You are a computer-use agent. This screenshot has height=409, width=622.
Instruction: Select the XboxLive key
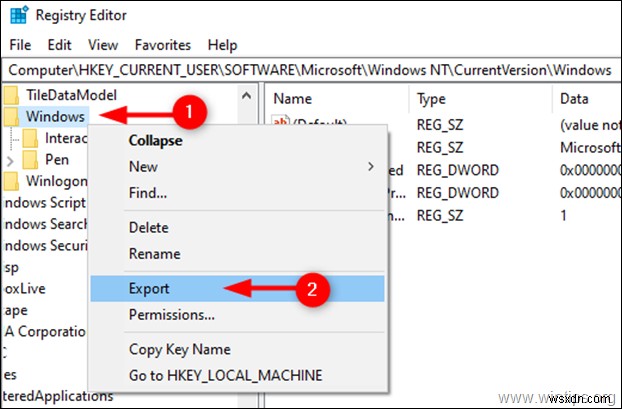pyautogui.click(x=24, y=288)
